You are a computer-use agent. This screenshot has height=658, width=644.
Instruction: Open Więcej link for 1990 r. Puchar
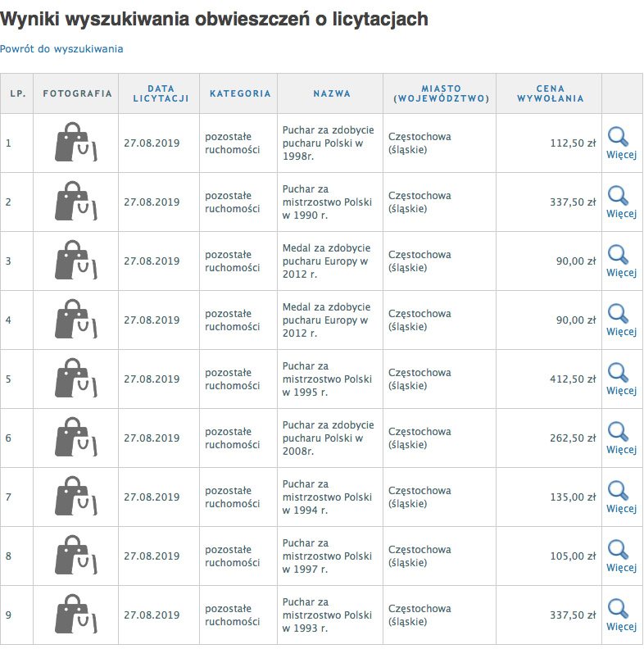(621, 214)
